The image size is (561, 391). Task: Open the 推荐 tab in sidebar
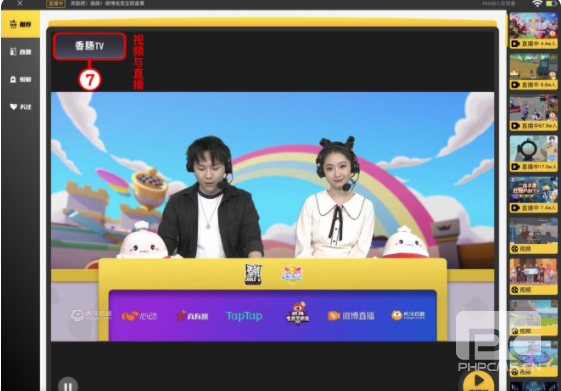point(20,24)
